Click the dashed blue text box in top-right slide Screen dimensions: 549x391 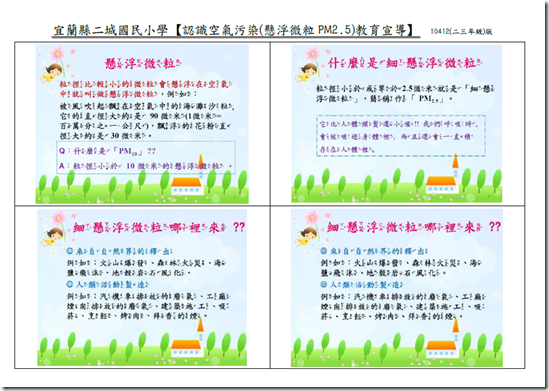(x=401, y=135)
